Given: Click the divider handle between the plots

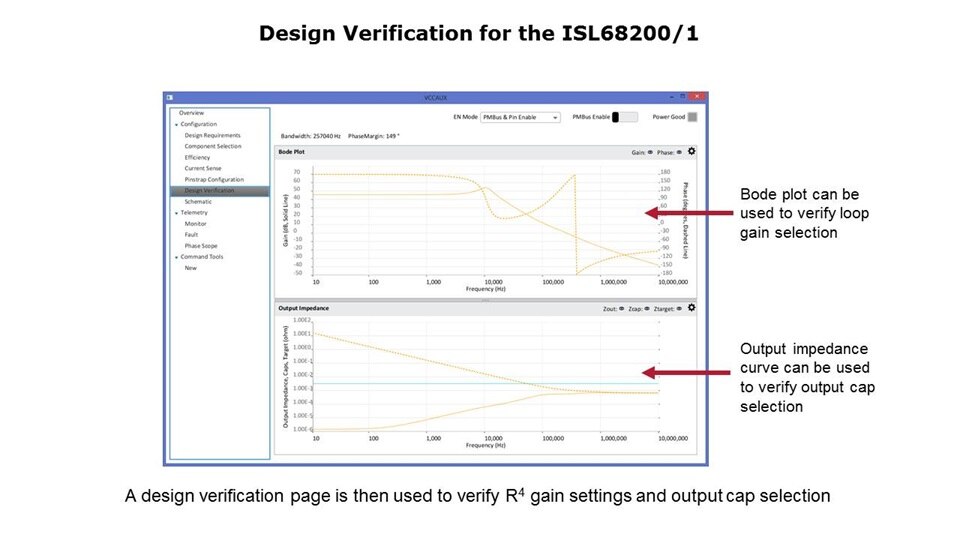Looking at the screenshot, I should point(486,300).
